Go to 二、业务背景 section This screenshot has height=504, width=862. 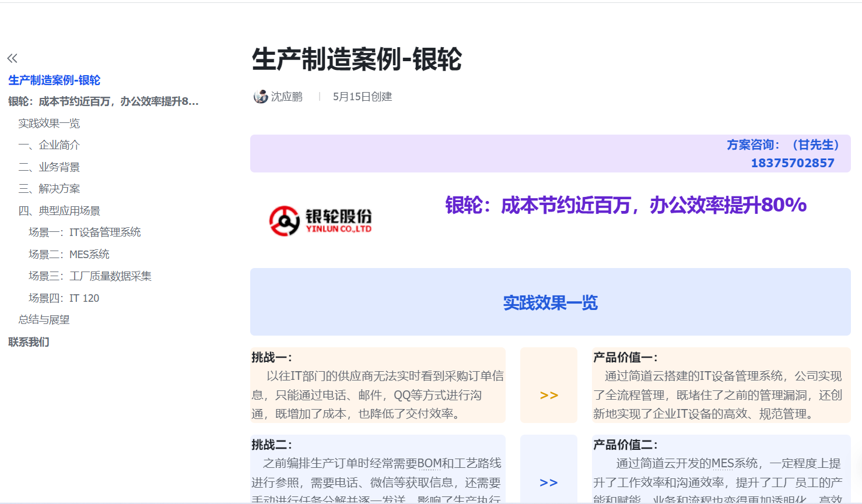pos(49,167)
